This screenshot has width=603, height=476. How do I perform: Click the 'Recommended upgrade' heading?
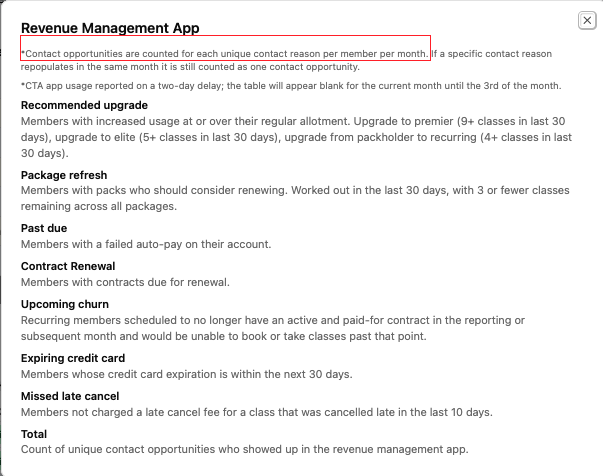click(84, 105)
